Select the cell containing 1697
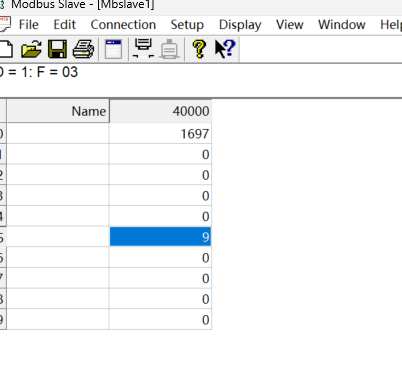 coord(160,133)
